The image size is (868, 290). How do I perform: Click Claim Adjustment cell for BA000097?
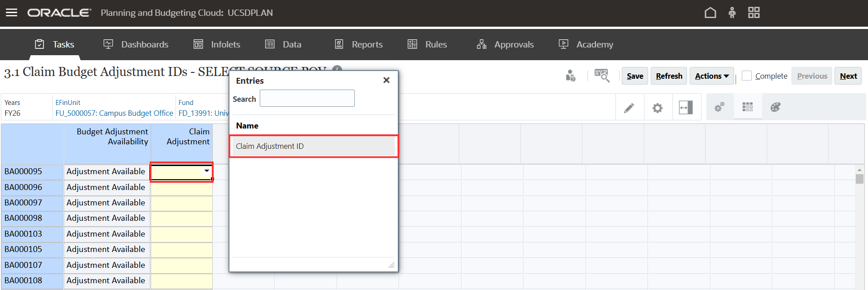point(181,203)
